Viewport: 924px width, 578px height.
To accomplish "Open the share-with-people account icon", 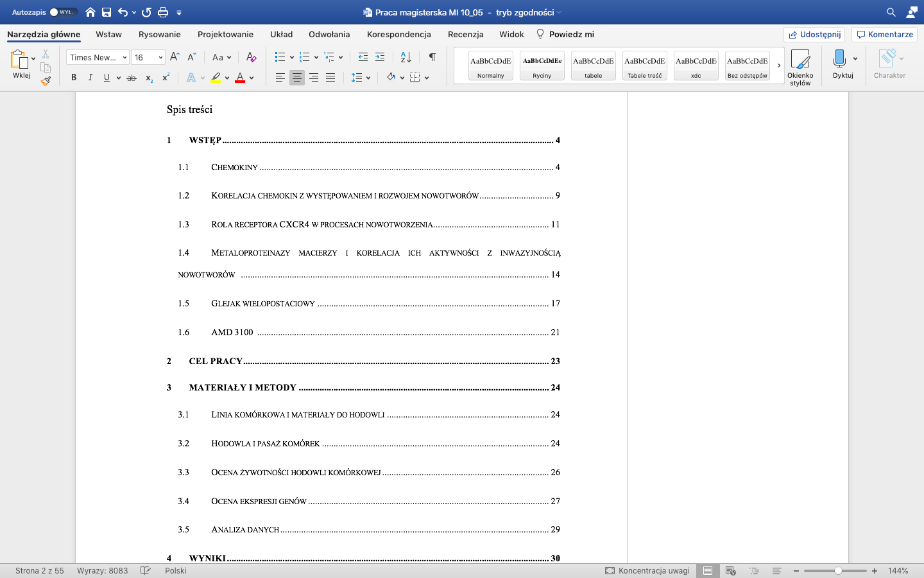I will 912,12.
